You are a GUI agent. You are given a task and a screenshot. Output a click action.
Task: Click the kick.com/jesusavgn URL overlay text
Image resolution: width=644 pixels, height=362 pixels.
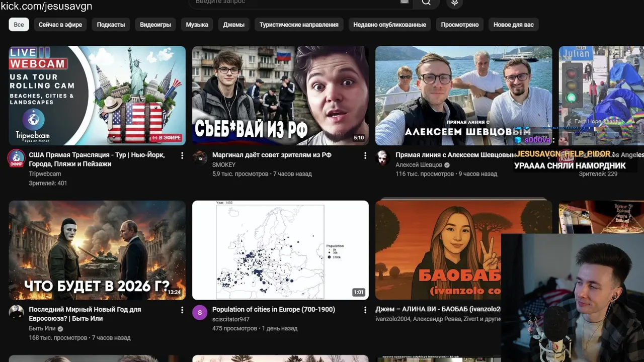46,6
